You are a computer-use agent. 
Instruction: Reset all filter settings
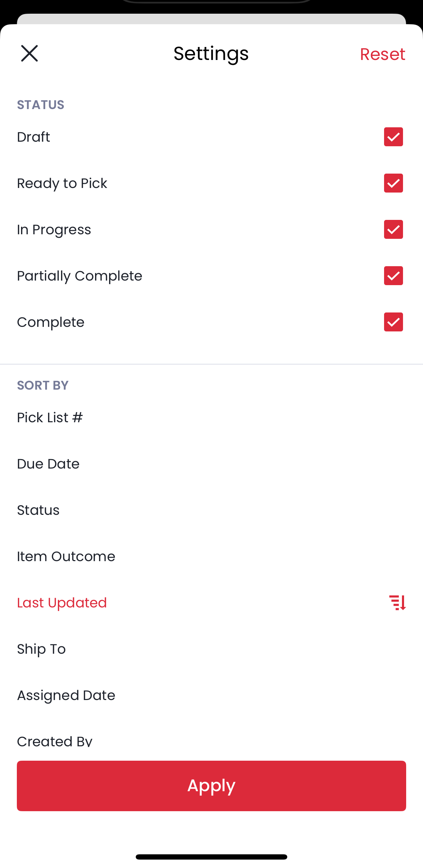(x=382, y=54)
